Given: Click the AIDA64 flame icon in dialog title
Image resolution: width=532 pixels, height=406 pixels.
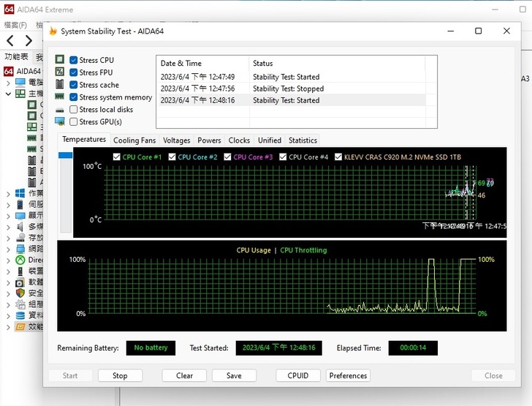Looking at the screenshot, I should click(53, 31).
